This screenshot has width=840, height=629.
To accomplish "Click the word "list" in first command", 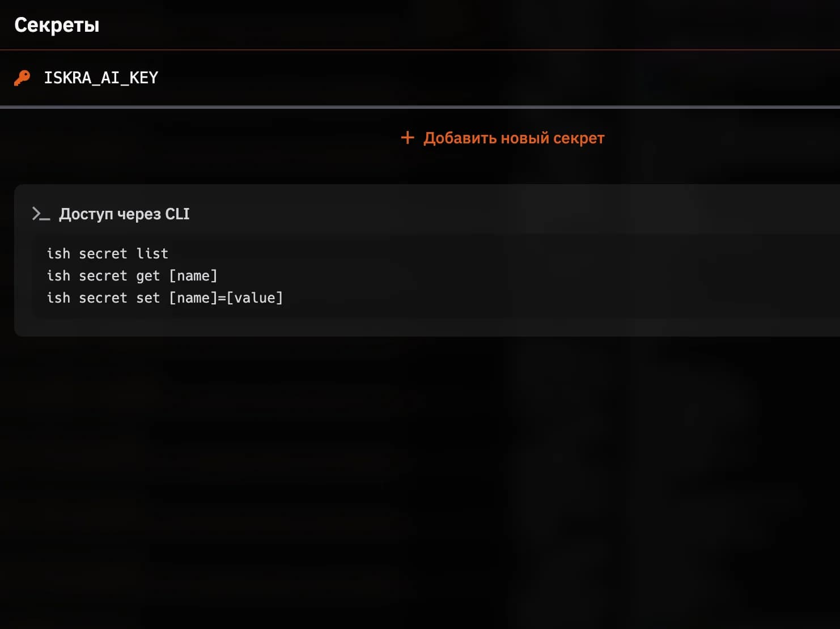I will pos(152,253).
